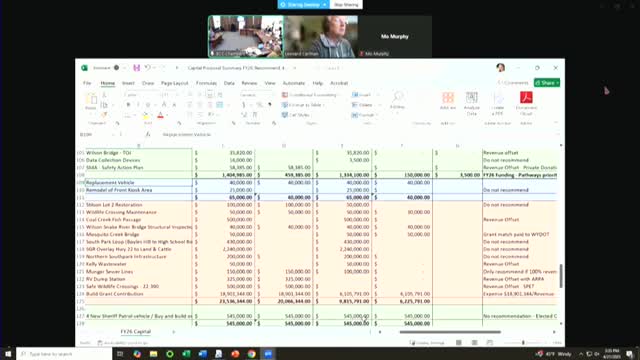This screenshot has width=640, height=360.
Task: Switch to Page Break Preview view in status bar
Action: [x=489, y=342]
